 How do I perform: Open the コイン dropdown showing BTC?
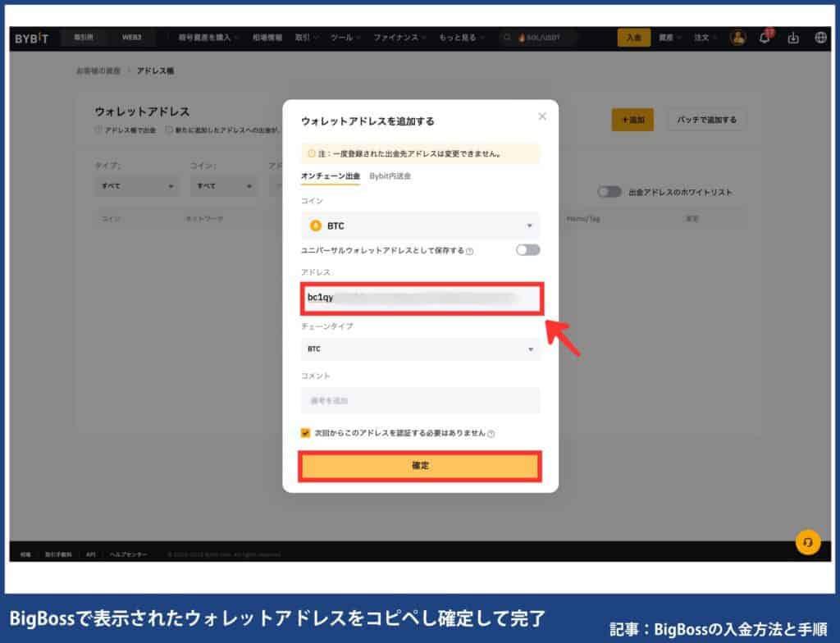pos(420,225)
